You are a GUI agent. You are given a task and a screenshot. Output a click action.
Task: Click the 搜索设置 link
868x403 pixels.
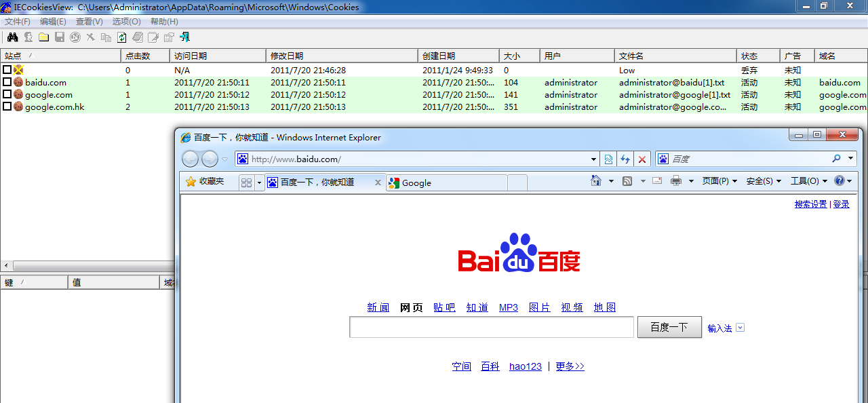click(x=810, y=204)
